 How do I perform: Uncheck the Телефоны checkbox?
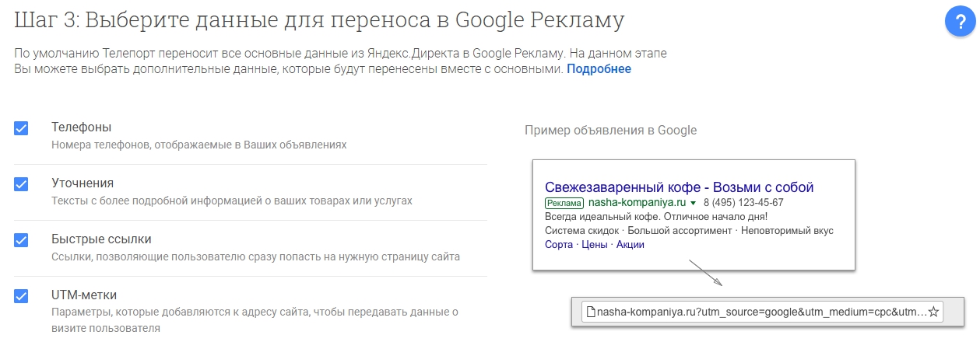21,128
